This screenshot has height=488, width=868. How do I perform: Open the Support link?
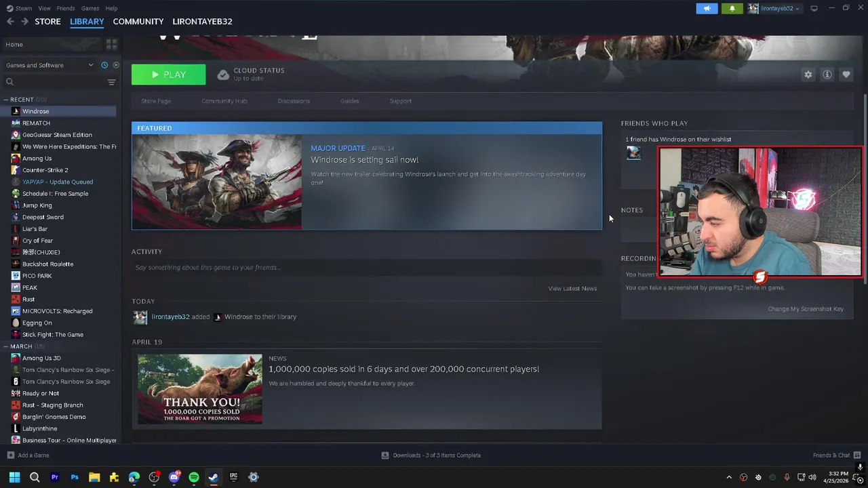pos(400,101)
